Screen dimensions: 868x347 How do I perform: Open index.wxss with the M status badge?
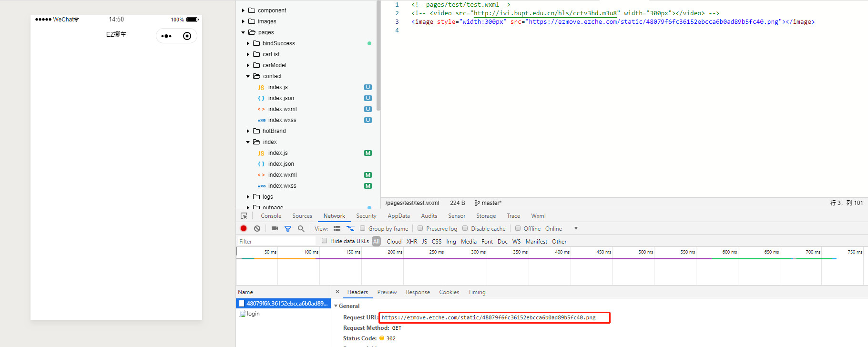[282, 186]
